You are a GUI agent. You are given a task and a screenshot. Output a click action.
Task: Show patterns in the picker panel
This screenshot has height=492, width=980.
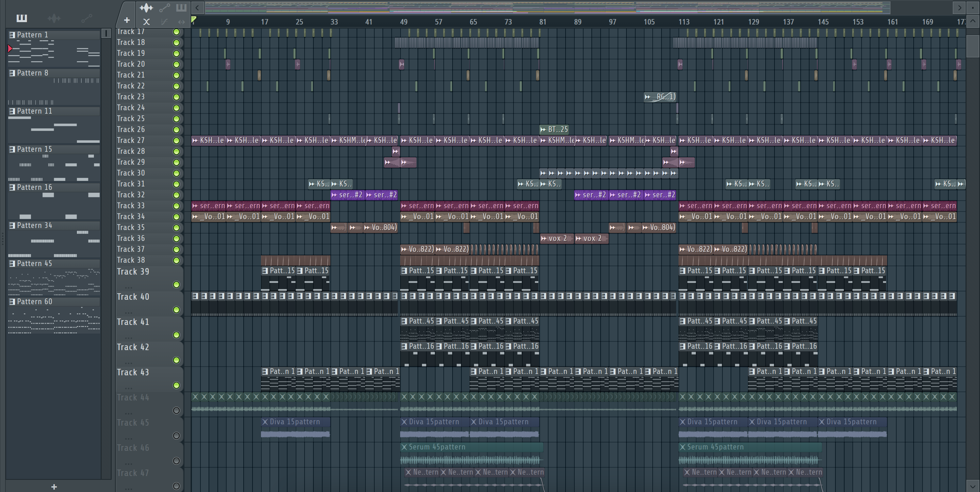coord(22,18)
